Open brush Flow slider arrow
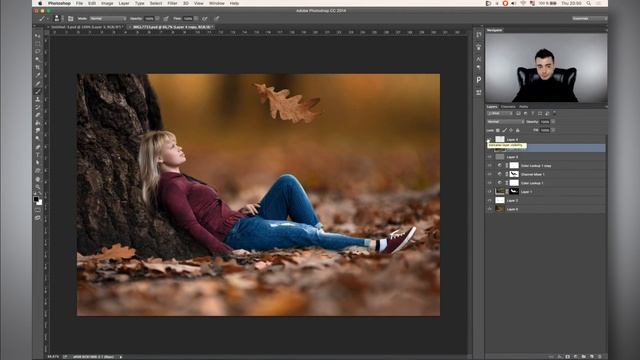Viewport: 640px width, 360px height. click(196, 18)
